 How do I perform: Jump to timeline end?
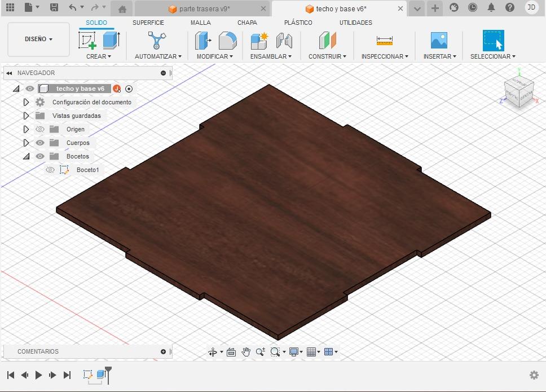[67, 375]
